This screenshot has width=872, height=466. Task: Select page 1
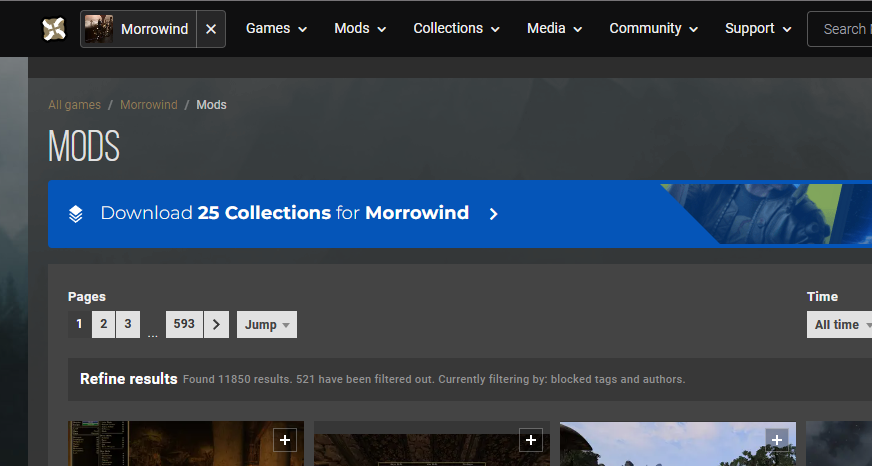click(x=79, y=324)
